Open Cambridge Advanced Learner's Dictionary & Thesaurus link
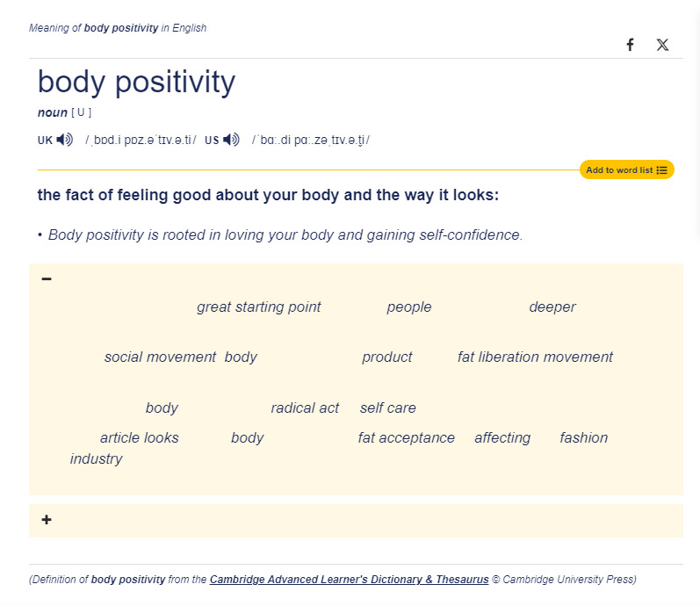The image size is (700, 606). [349, 579]
